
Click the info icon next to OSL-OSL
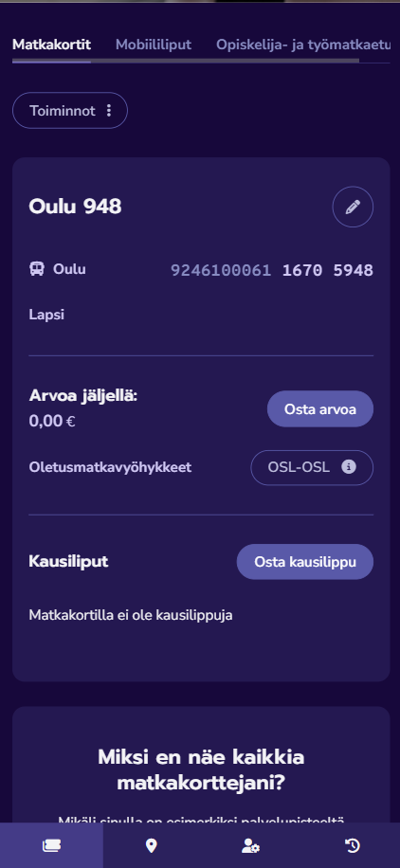point(349,467)
